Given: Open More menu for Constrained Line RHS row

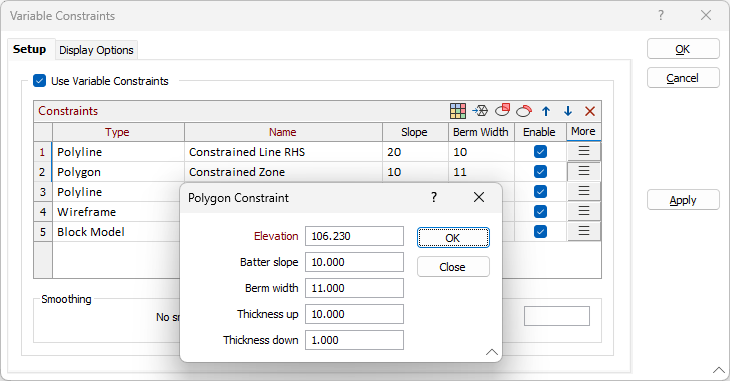Looking at the screenshot, I should [x=584, y=151].
